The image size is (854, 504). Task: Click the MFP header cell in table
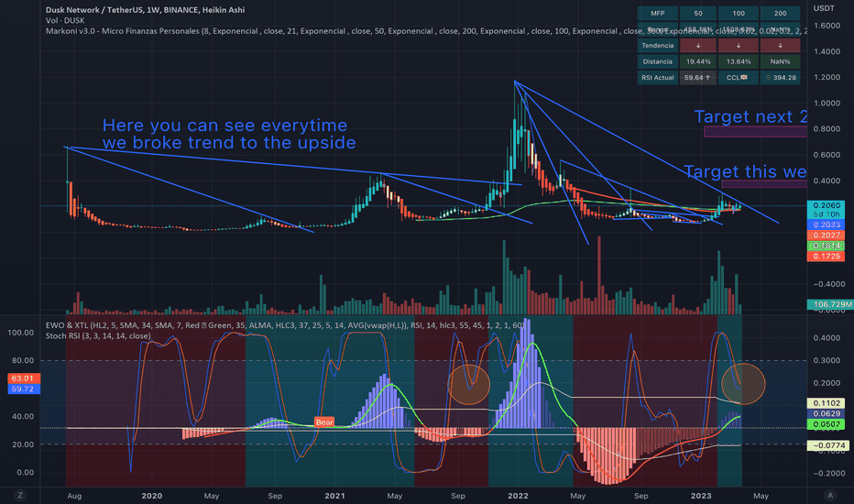(x=657, y=13)
